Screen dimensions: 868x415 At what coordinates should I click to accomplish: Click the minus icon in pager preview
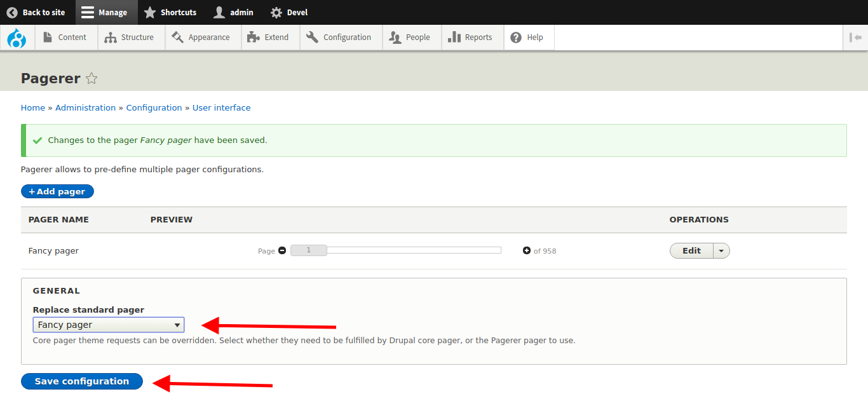tap(282, 250)
